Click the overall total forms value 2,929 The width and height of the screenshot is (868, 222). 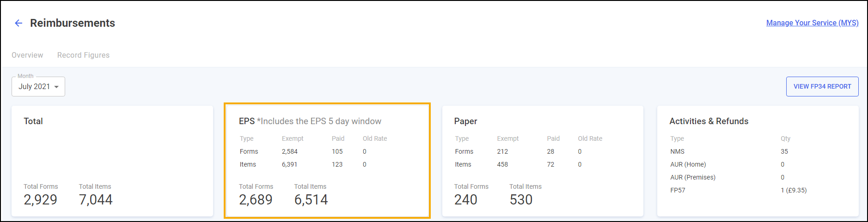point(41,199)
